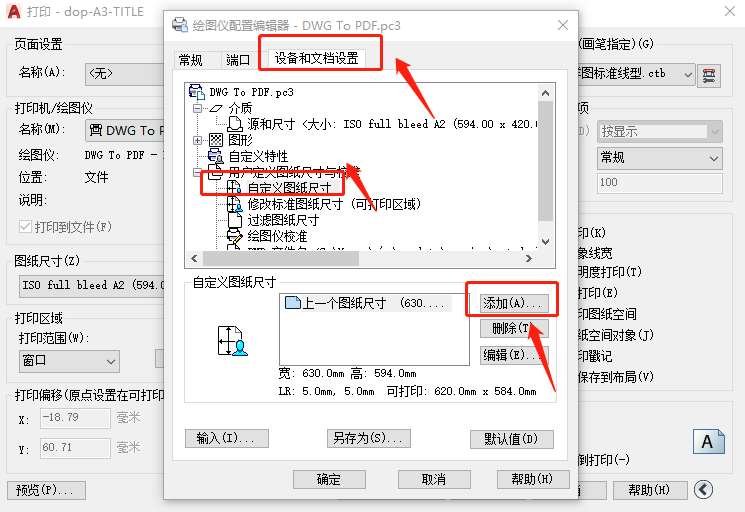Image resolution: width=745 pixels, height=512 pixels.
Task: Click the 取消 button in the editor
Action: [x=434, y=479]
